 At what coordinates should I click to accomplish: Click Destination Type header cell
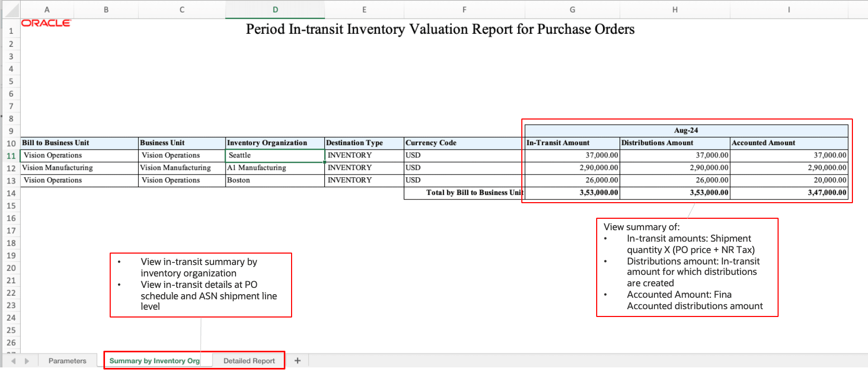coord(364,143)
